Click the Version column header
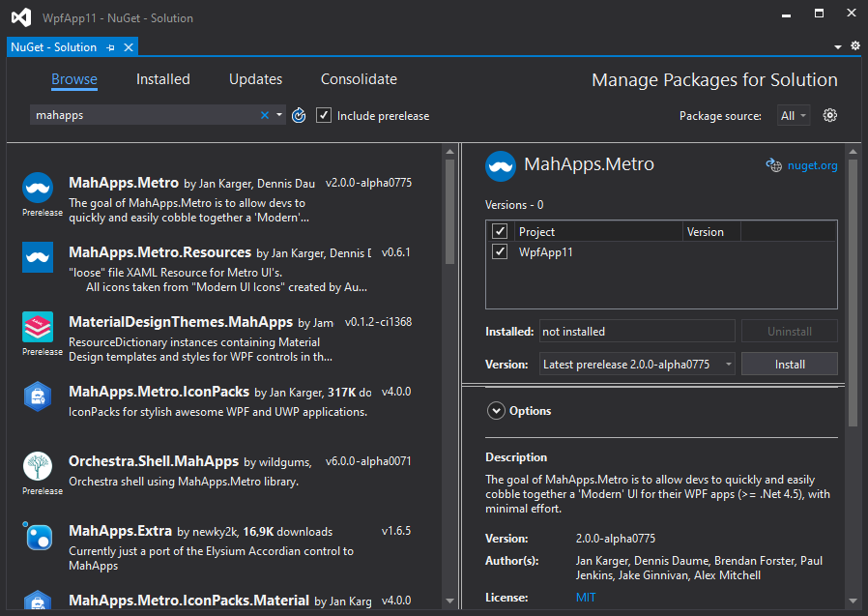Screen dimensions: 868x616 (711, 231)
